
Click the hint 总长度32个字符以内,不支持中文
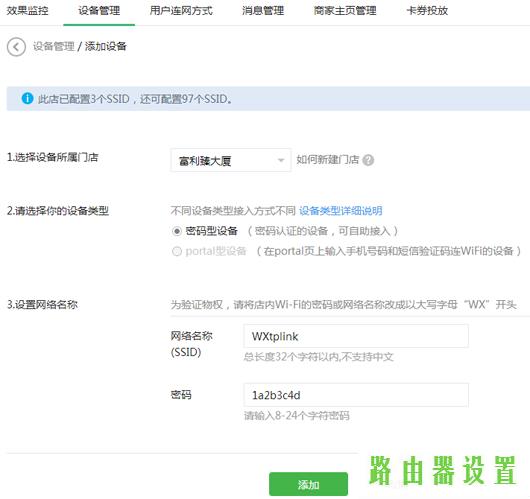coord(318,357)
